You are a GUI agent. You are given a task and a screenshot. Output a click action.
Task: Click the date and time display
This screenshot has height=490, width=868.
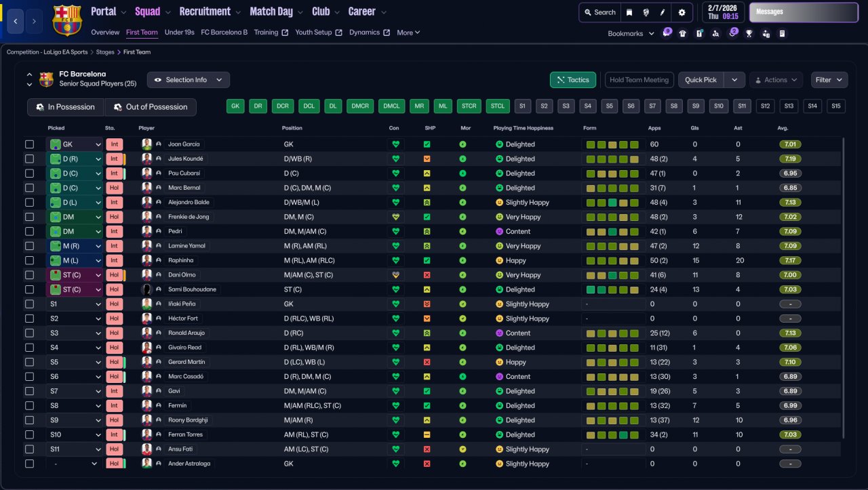723,12
